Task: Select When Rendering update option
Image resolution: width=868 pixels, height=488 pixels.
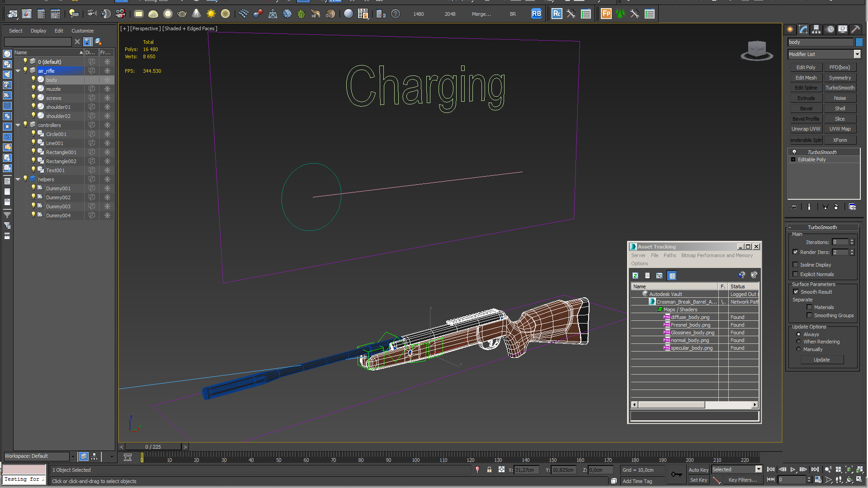Action: (x=799, y=342)
